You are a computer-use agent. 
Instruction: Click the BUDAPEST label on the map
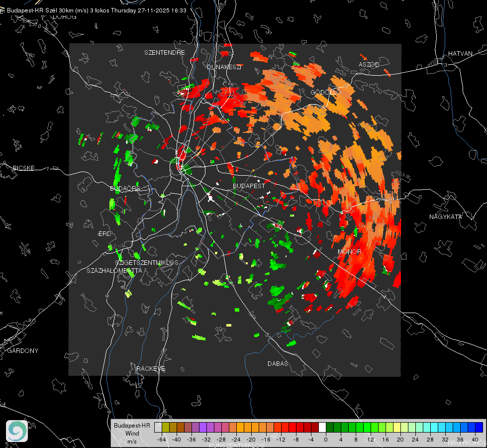coord(249,186)
